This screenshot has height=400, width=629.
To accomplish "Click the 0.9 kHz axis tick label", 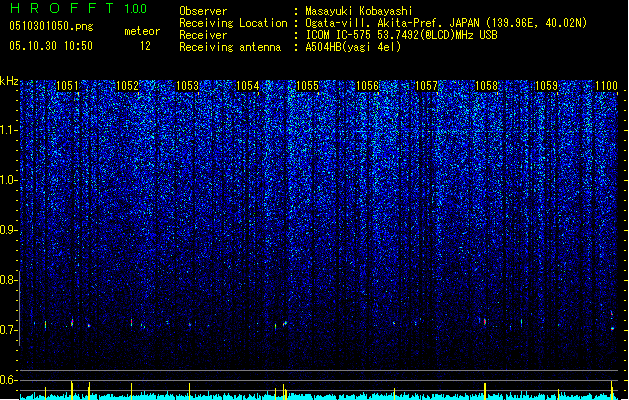I will point(8,230).
